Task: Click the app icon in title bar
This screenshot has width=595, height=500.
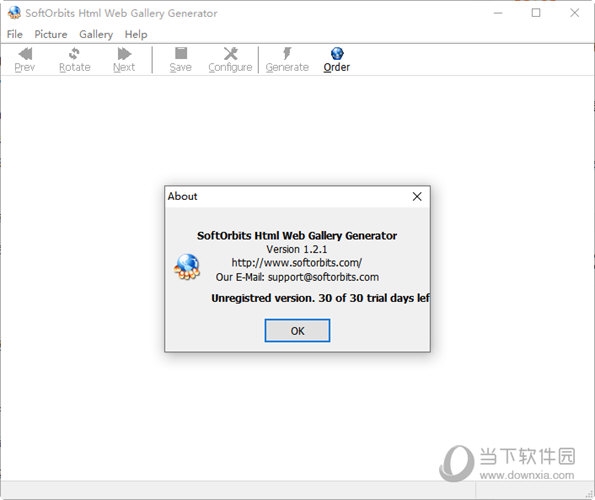Action: tap(14, 13)
